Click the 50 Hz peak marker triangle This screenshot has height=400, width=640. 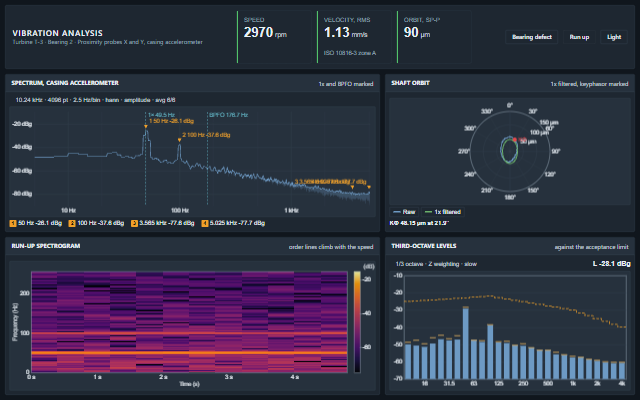click(x=146, y=127)
